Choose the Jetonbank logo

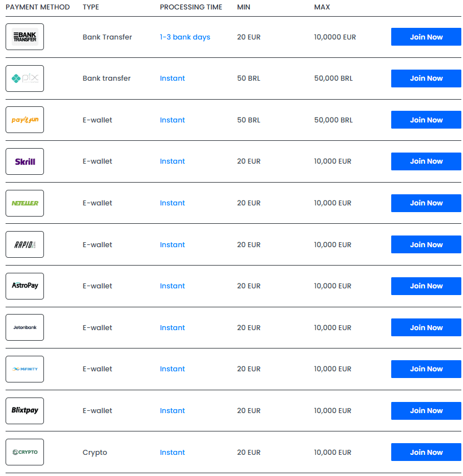24,328
